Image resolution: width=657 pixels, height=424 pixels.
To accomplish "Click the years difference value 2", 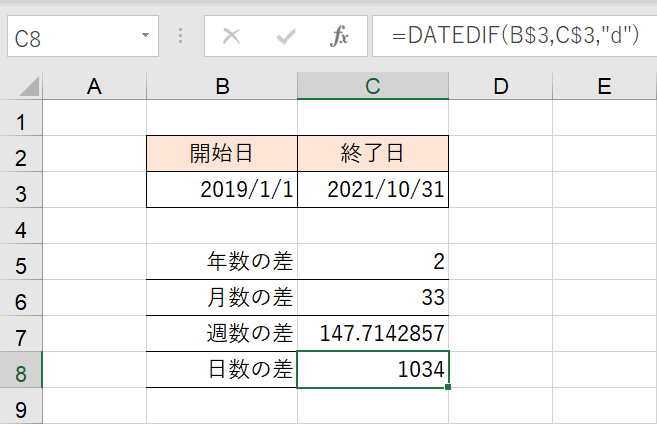I will point(373,262).
